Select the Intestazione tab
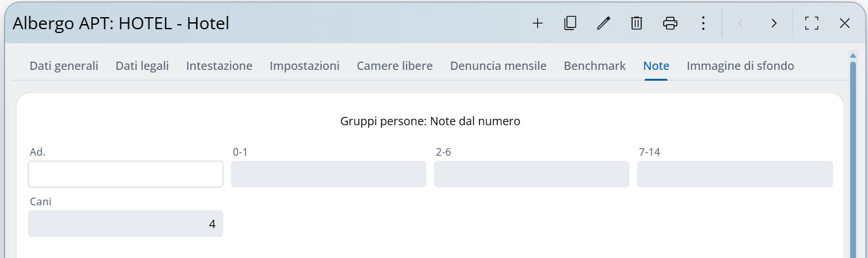The height and width of the screenshot is (258, 868). [x=219, y=66]
